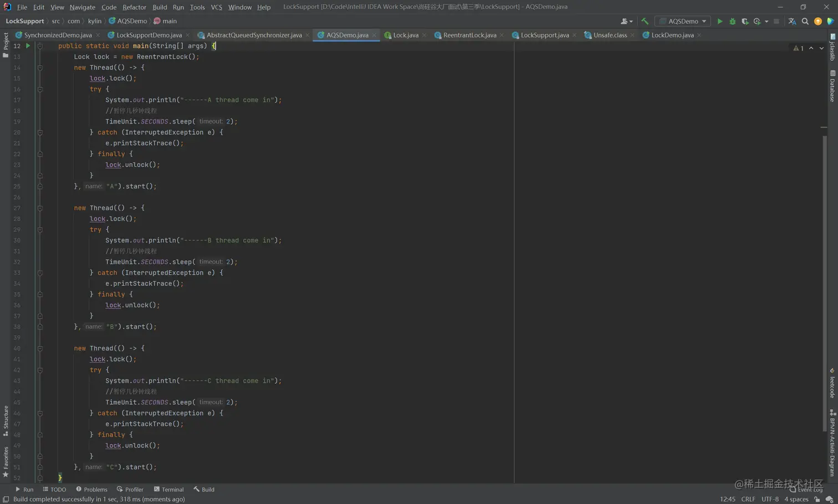The width and height of the screenshot is (838, 504).
Task: Open the jclasslib side panel
Action: pos(832,47)
